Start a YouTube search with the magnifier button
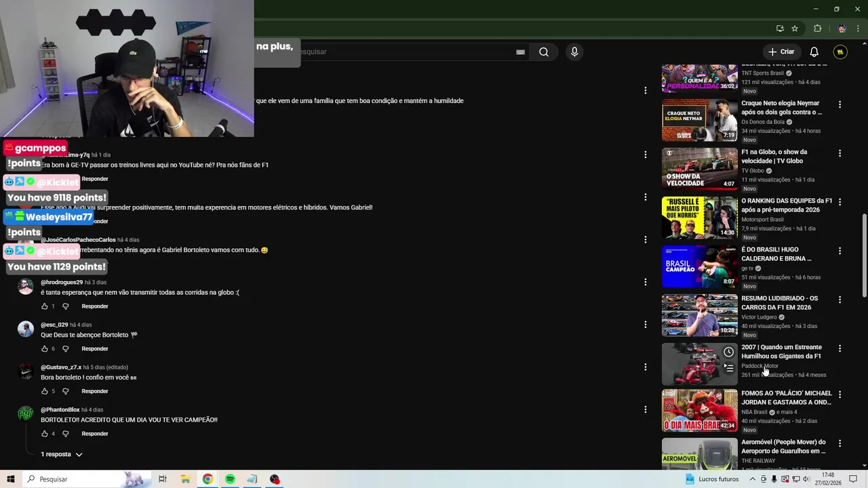The image size is (868, 488). pyautogui.click(x=544, y=52)
